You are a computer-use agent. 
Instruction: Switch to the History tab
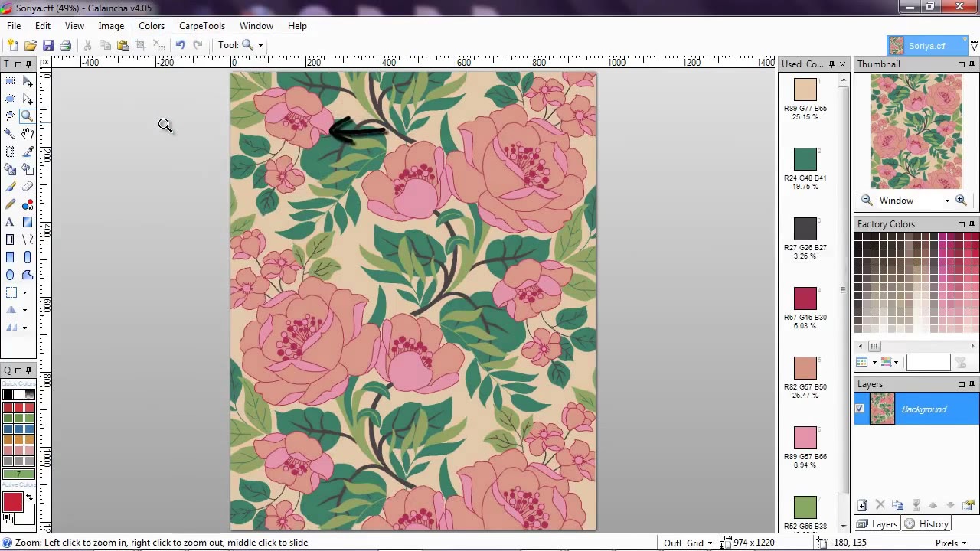pos(926,524)
